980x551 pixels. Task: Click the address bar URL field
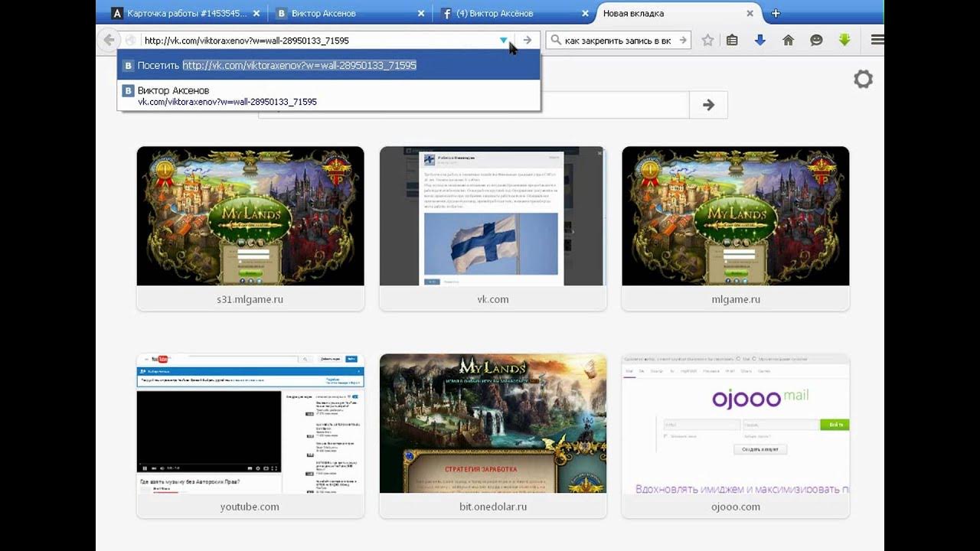(x=318, y=41)
